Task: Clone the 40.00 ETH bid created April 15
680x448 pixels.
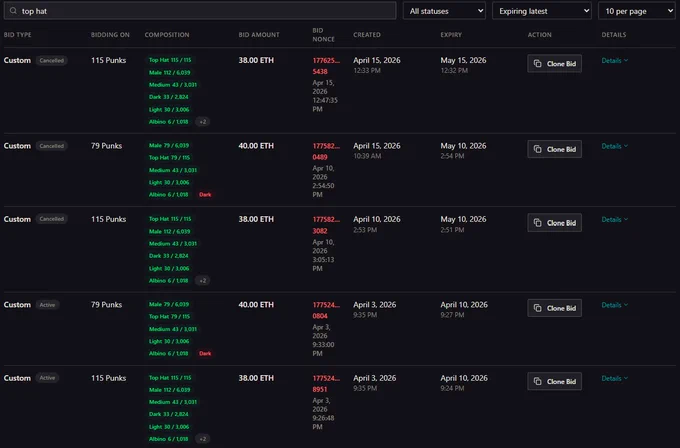Action: [x=554, y=149]
